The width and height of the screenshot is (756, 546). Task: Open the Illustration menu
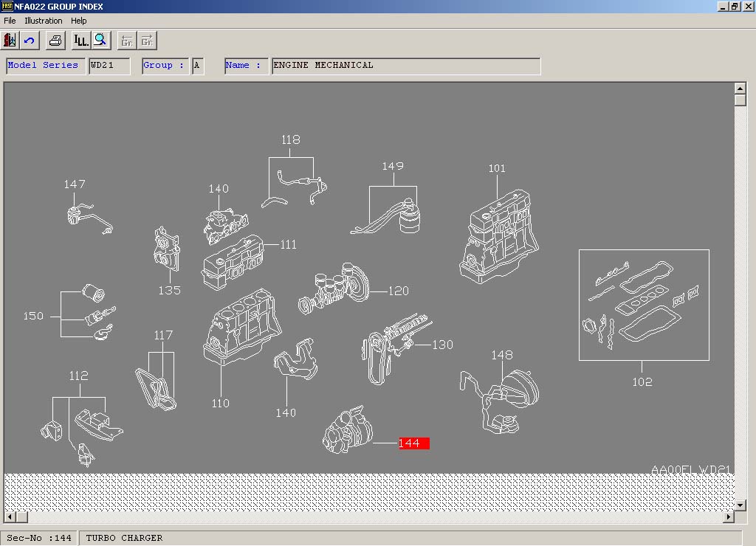click(x=44, y=21)
